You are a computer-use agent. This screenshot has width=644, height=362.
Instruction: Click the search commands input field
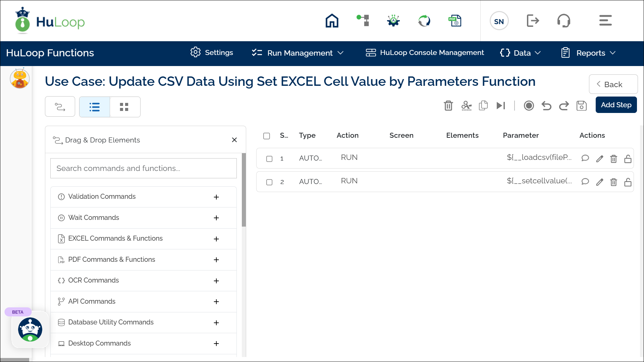143,168
